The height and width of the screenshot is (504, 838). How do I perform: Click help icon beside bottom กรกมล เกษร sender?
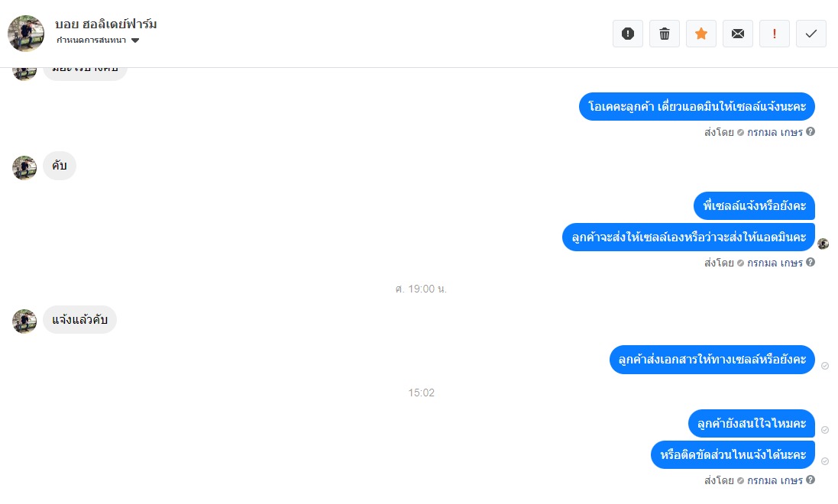coord(810,480)
